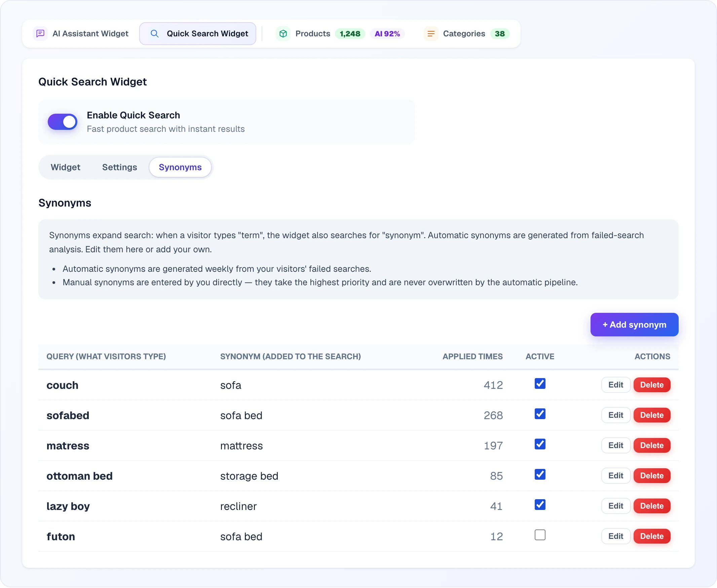Open the AI Assistant Widget tab
Image resolution: width=717 pixels, height=588 pixels.
point(81,34)
